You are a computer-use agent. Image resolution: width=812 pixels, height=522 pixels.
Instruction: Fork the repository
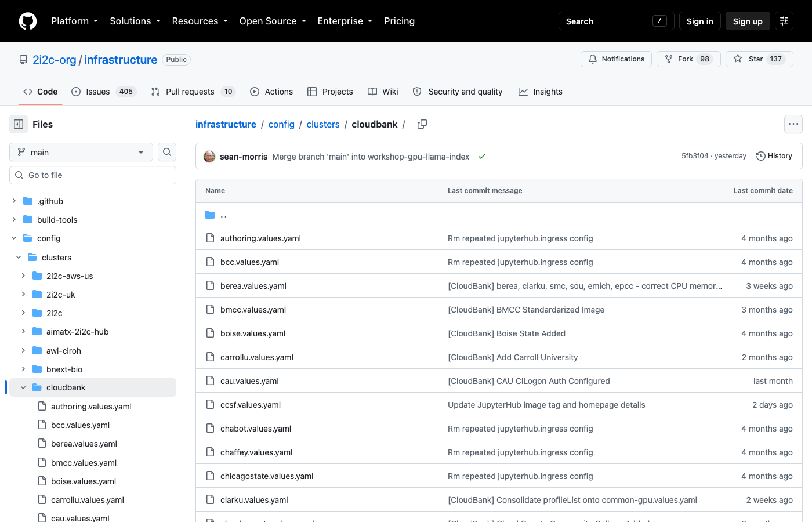tap(688, 59)
